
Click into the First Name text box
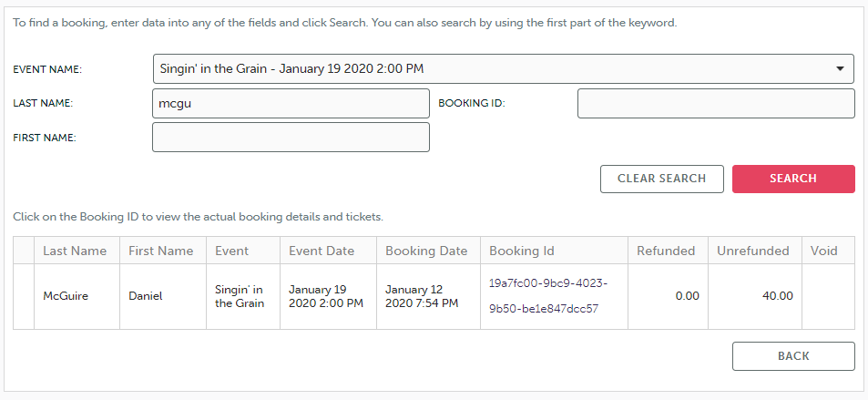291,138
